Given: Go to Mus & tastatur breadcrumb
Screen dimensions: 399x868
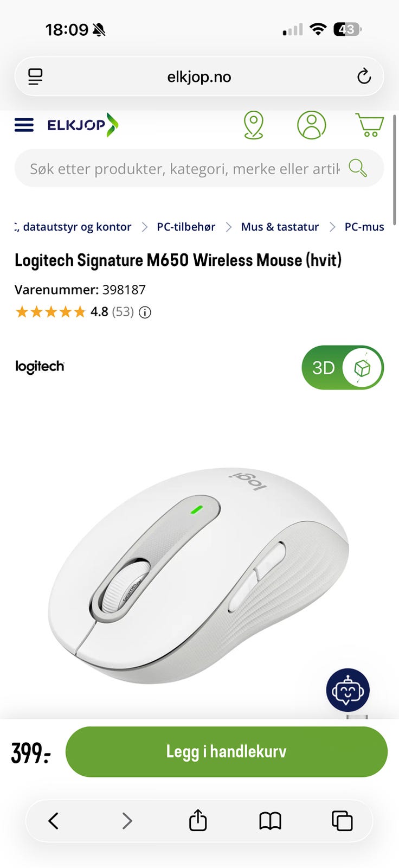Looking at the screenshot, I should point(280,227).
